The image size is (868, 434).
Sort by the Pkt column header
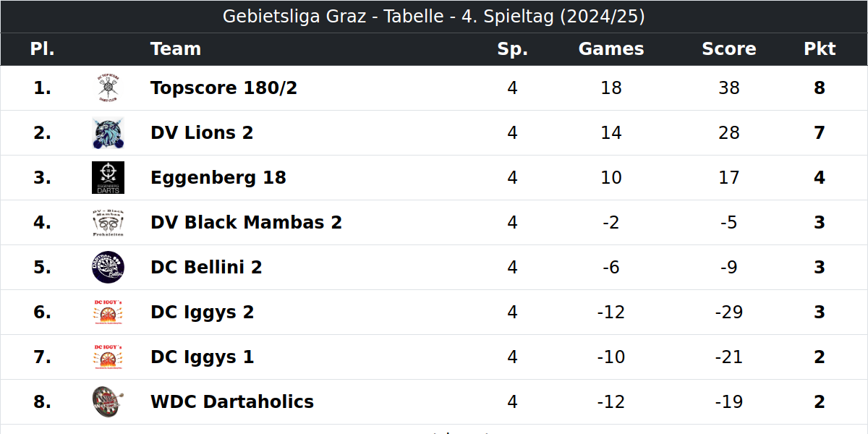tap(820, 49)
